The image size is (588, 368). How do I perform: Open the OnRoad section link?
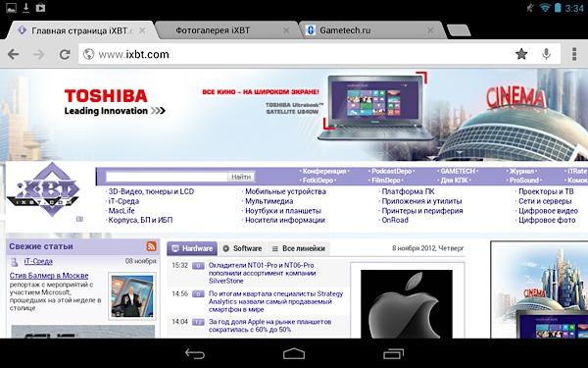click(x=395, y=220)
